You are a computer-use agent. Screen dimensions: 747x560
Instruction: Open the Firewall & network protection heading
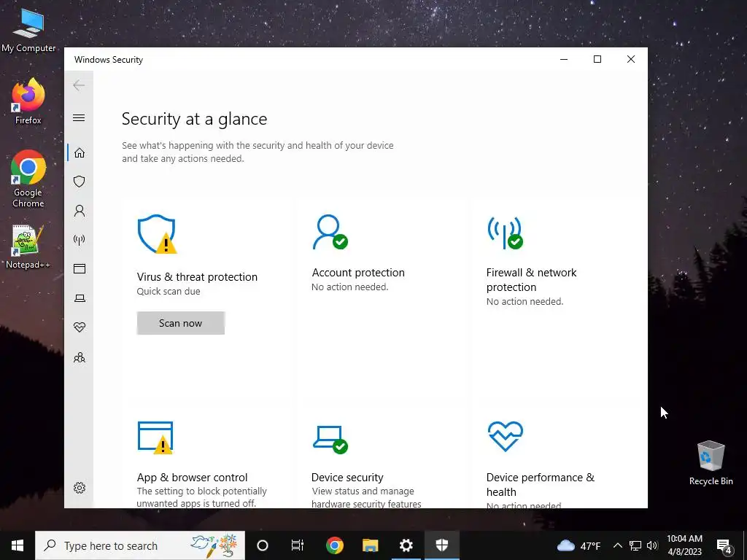(x=532, y=279)
